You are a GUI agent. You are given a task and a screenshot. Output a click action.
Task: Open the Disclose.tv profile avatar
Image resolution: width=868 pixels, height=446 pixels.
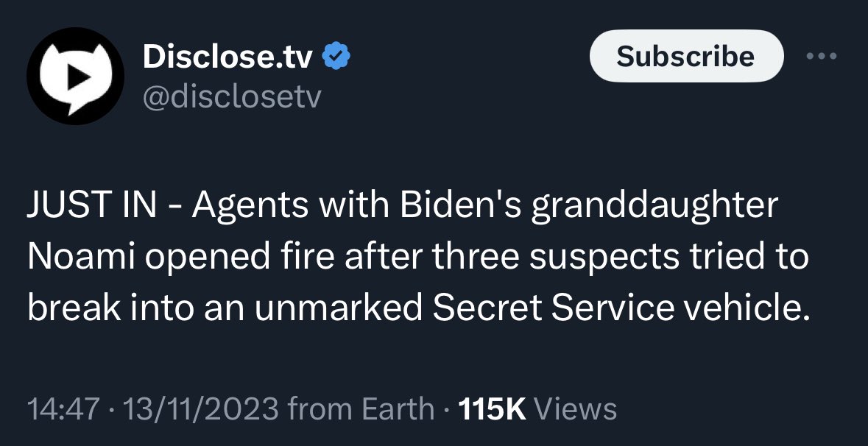point(75,76)
